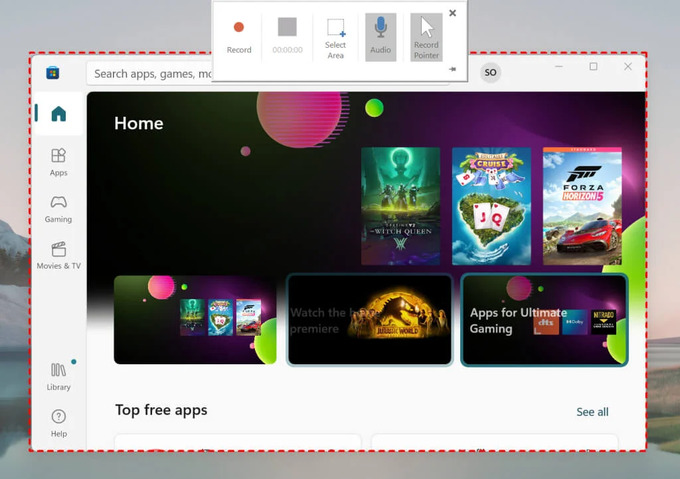The image size is (680, 479).
Task: Toggle the Record Pointer option
Action: (x=426, y=35)
